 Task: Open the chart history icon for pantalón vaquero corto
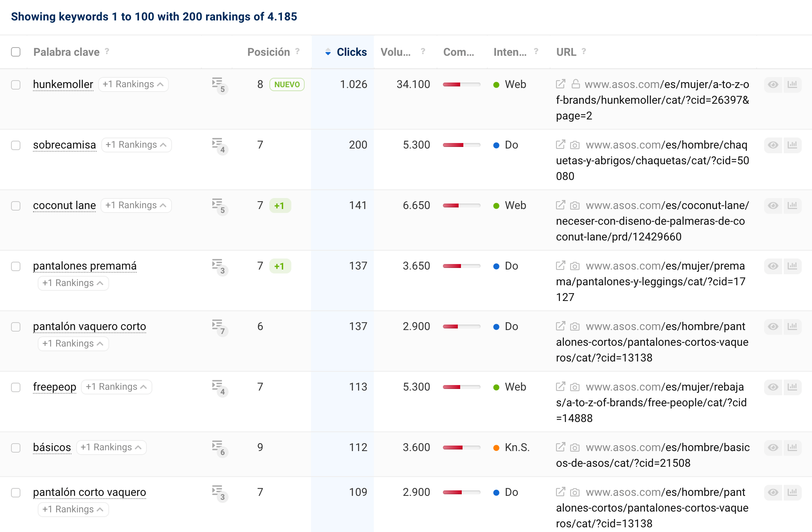(x=792, y=327)
